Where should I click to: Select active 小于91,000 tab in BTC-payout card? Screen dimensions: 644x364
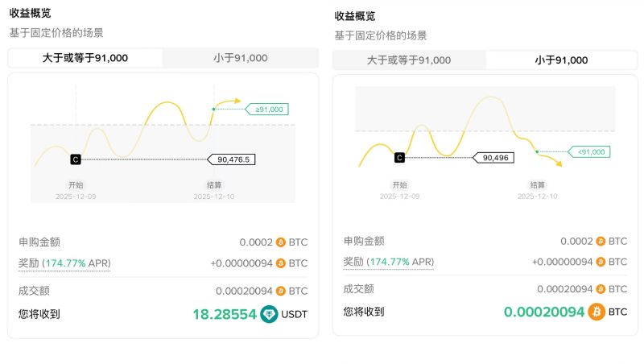(x=561, y=60)
